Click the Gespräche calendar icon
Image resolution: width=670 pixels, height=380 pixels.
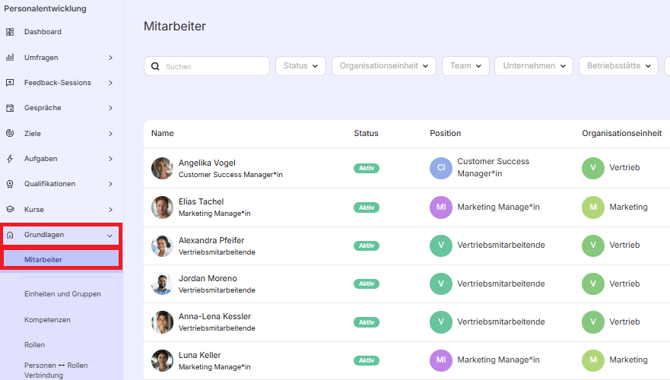[10, 108]
